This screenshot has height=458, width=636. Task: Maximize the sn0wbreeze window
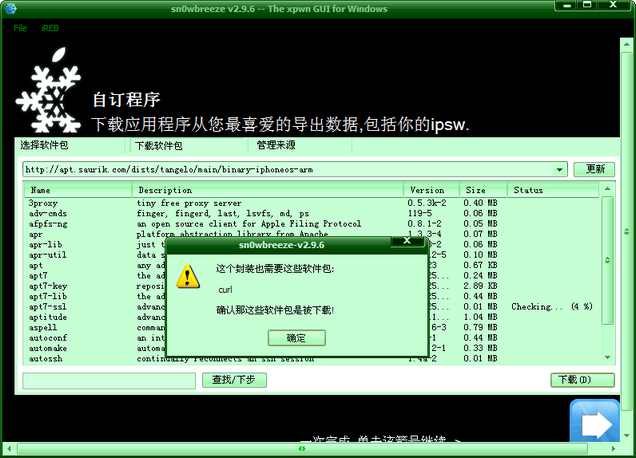point(587,5)
